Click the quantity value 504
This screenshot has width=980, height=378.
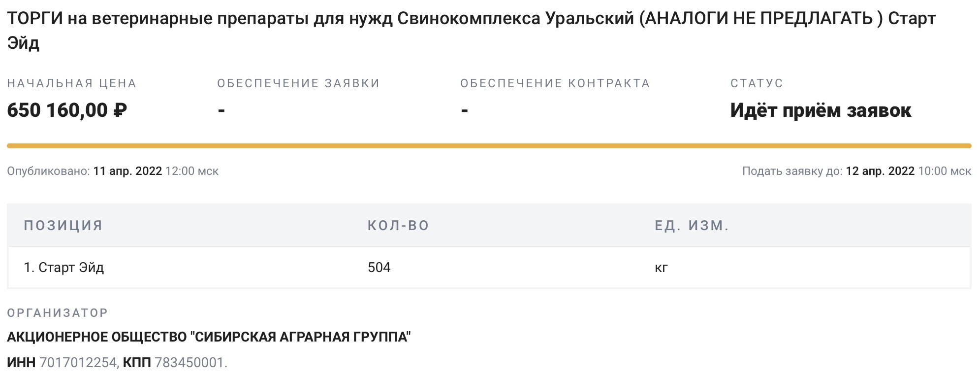coord(379,268)
